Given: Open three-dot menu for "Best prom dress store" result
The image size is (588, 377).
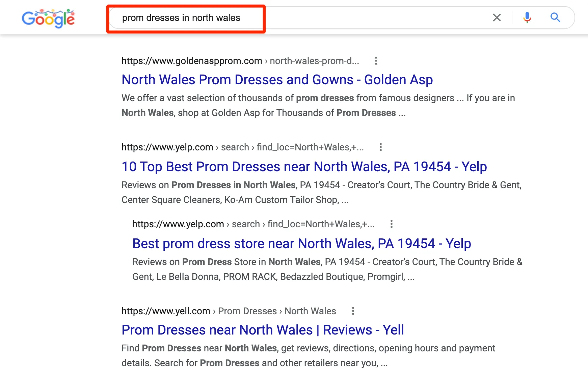Looking at the screenshot, I should pyautogui.click(x=391, y=224).
